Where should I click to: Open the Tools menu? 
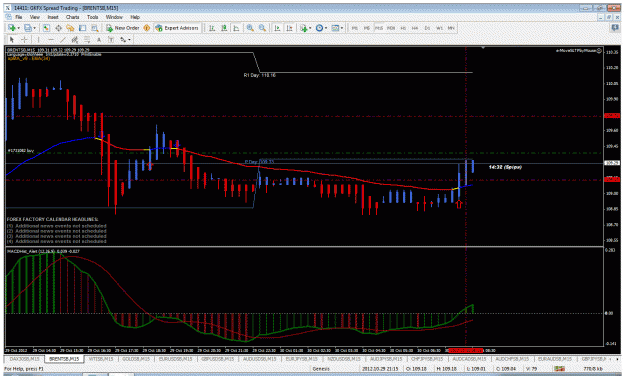92,17
